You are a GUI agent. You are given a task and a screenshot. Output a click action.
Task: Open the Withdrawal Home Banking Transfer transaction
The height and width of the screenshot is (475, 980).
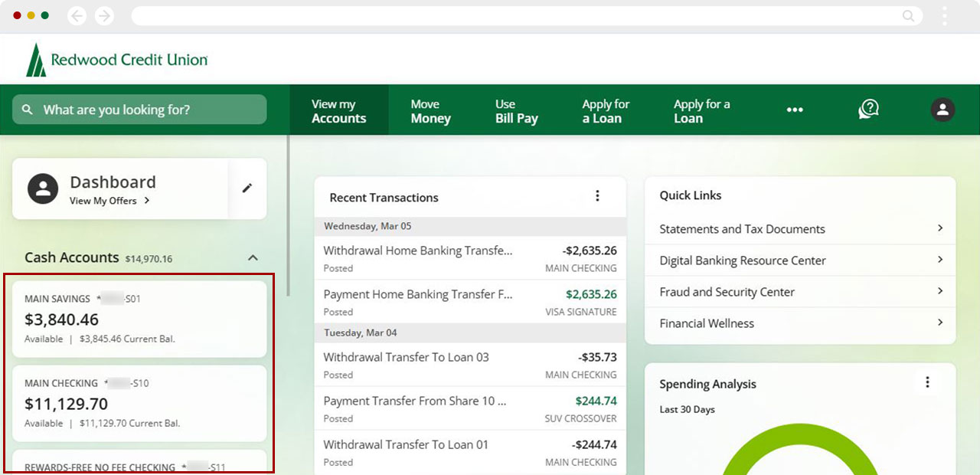470,258
